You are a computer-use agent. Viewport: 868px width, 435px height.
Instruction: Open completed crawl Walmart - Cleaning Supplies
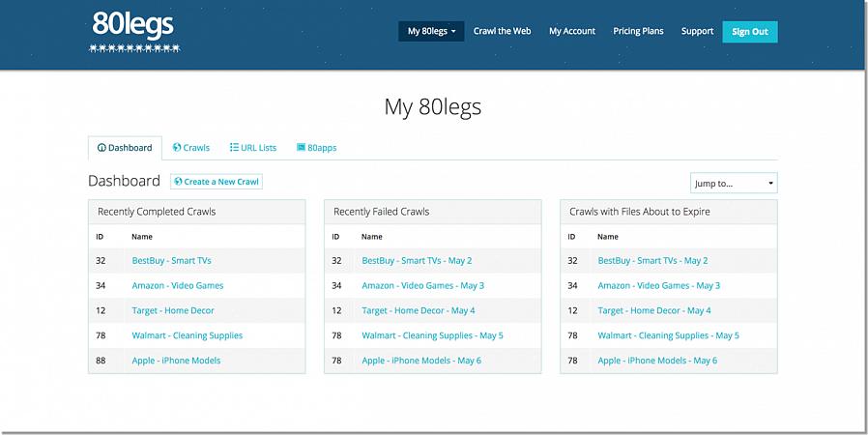coord(188,335)
